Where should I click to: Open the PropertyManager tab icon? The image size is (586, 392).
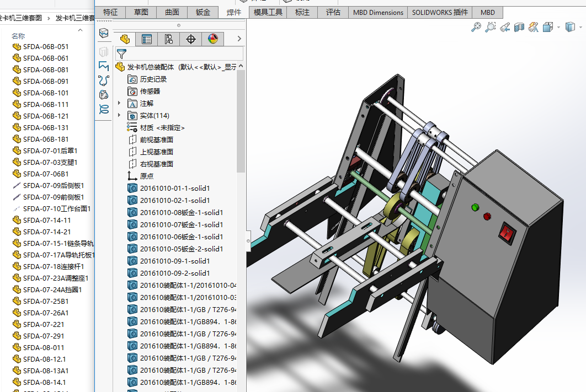[146, 39]
